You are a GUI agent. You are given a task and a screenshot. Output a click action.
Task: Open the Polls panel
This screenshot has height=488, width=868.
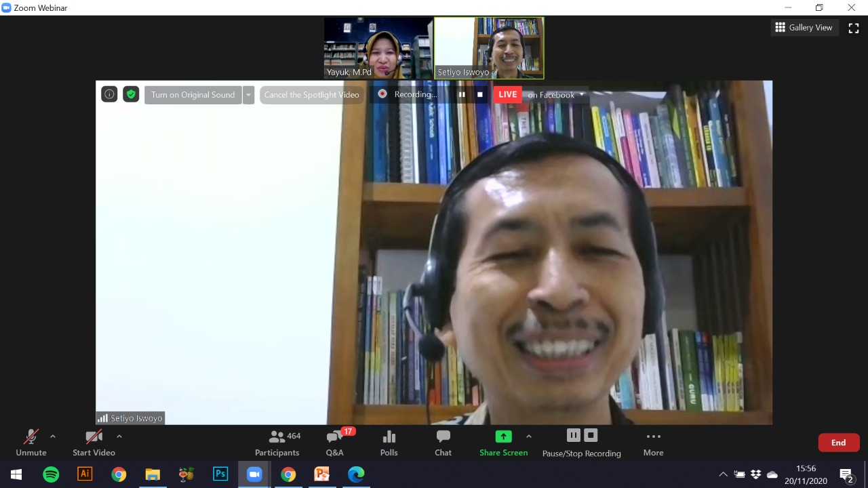[389, 443]
